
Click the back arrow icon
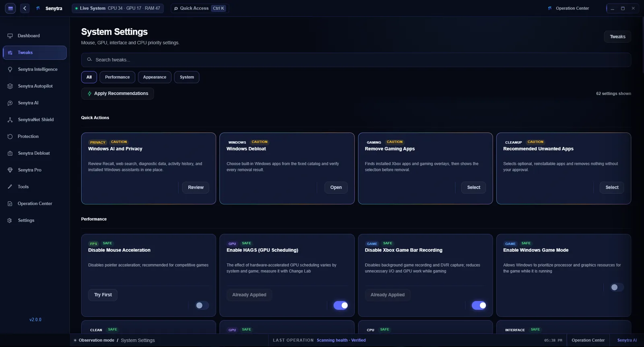coord(25,8)
